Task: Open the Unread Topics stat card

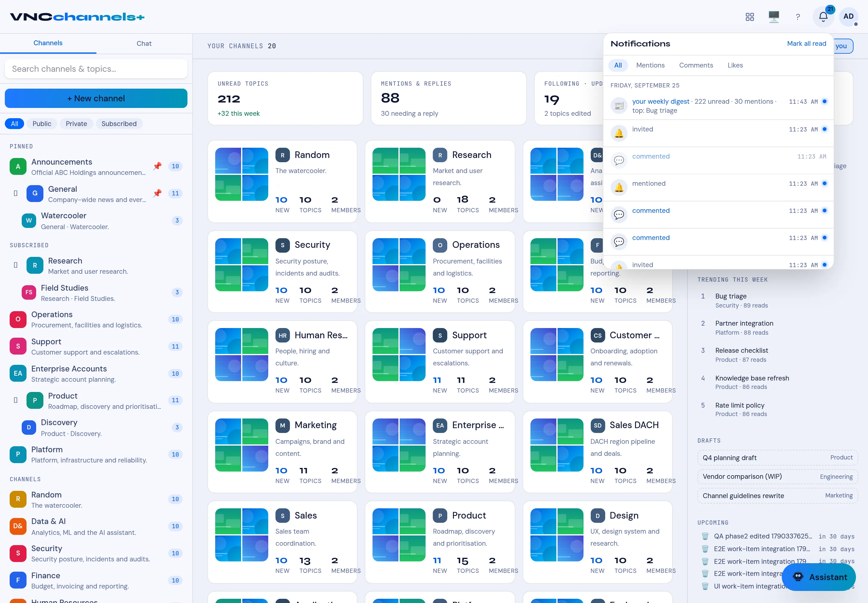Action: (x=285, y=98)
